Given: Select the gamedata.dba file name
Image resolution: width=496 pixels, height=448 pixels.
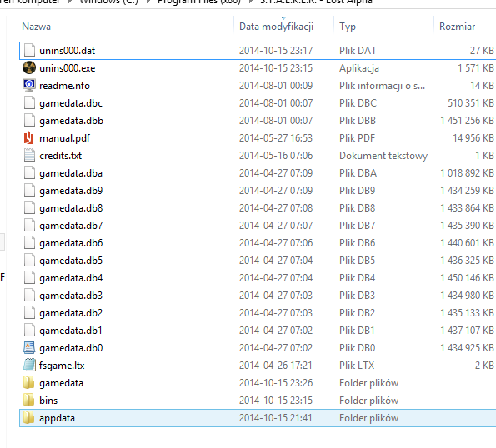Looking at the screenshot, I should [x=71, y=173].
